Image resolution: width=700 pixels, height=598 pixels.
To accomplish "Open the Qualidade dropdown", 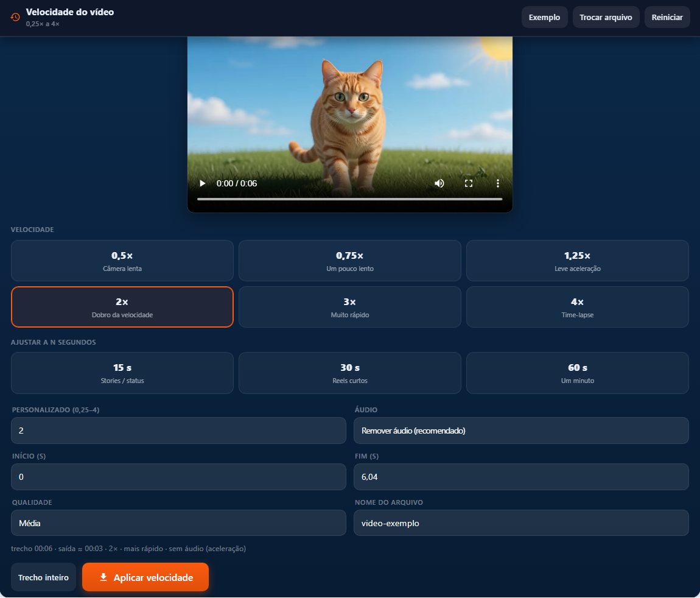I will (x=178, y=523).
